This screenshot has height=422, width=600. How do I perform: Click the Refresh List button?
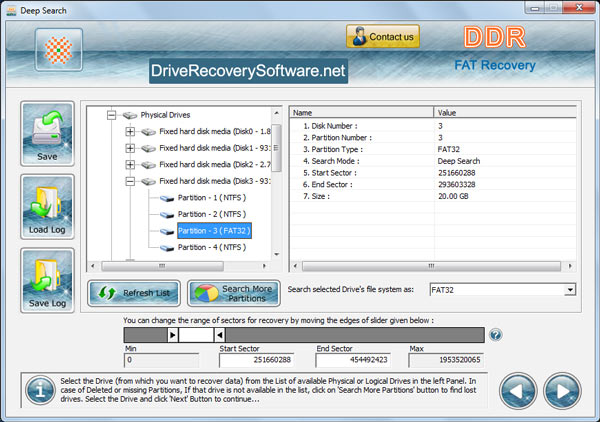click(x=134, y=293)
